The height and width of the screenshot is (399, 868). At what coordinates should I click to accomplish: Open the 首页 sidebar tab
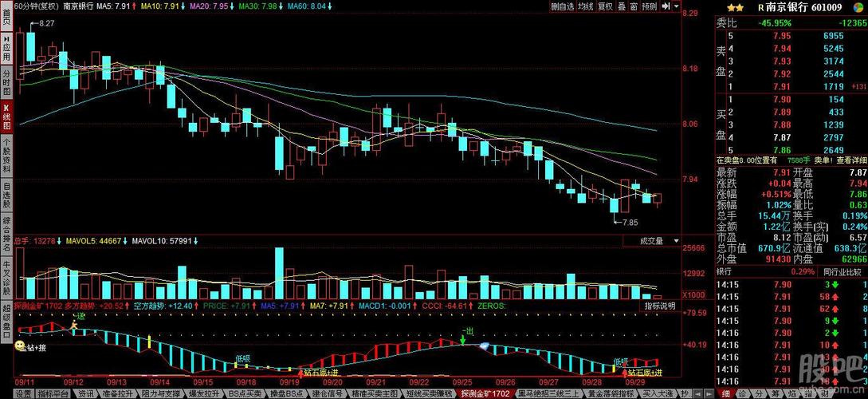(x=6, y=18)
